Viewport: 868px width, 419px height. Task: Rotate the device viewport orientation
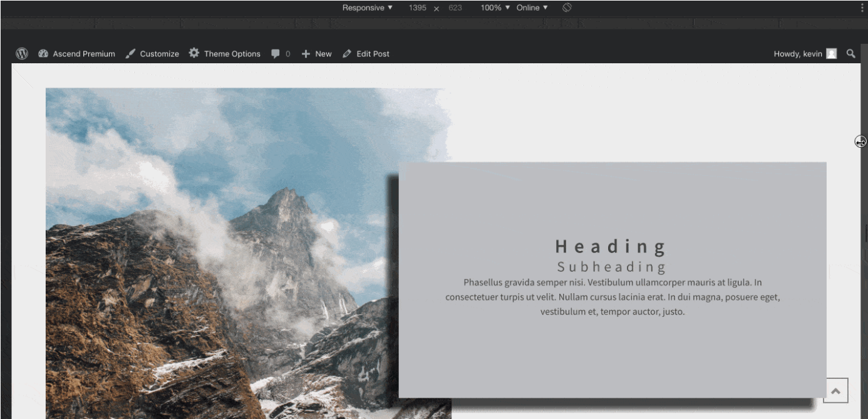(x=567, y=8)
